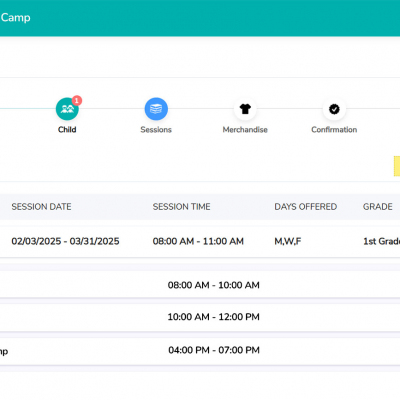
Task: Click the SESSION DATE column header
Action: (x=41, y=207)
